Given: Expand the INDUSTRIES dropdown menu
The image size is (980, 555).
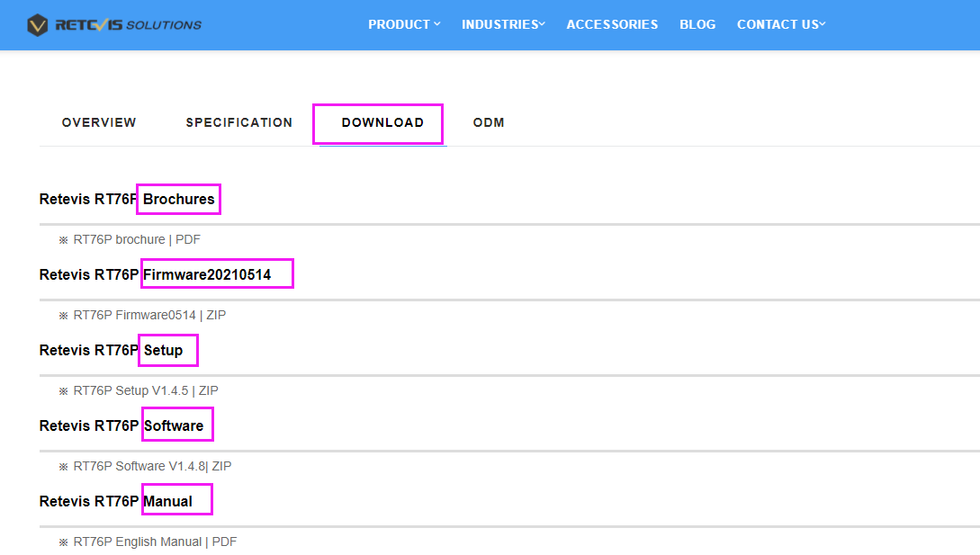Looking at the screenshot, I should tap(503, 24).
